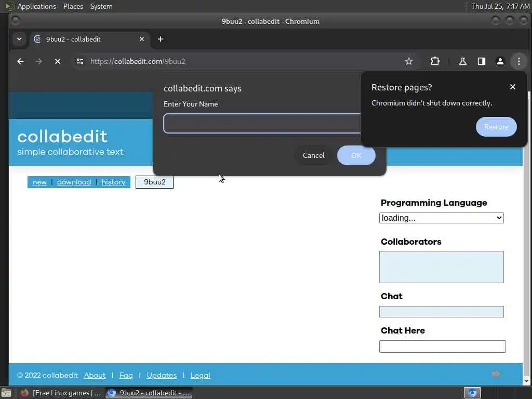
Task: Select the 9buu2 - collabedit tab
Action: click(x=90, y=39)
